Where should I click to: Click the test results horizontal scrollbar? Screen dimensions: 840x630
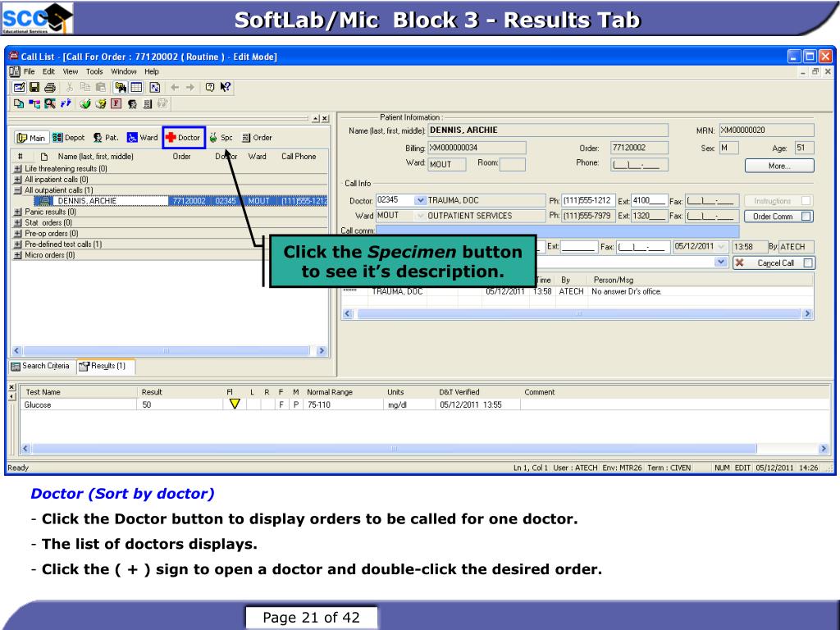[x=424, y=449]
